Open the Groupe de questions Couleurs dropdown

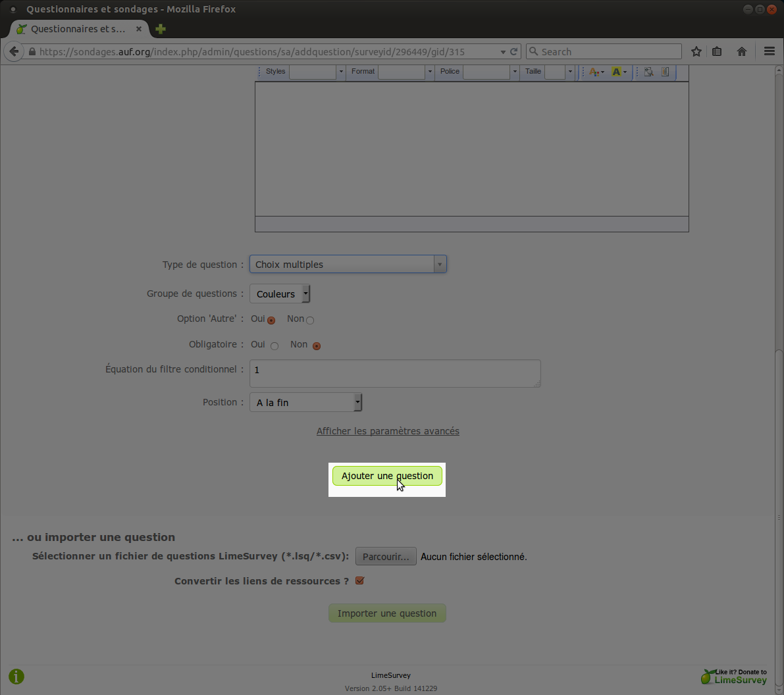click(x=280, y=294)
